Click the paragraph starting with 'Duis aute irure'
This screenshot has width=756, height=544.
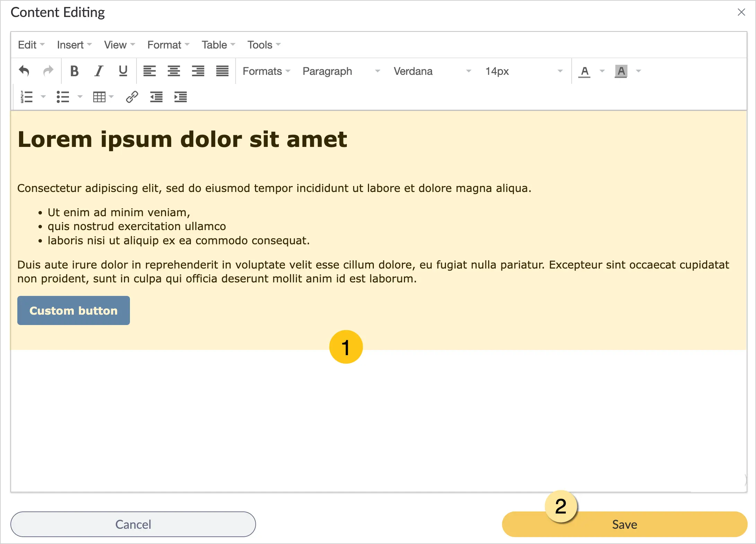click(373, 272)
